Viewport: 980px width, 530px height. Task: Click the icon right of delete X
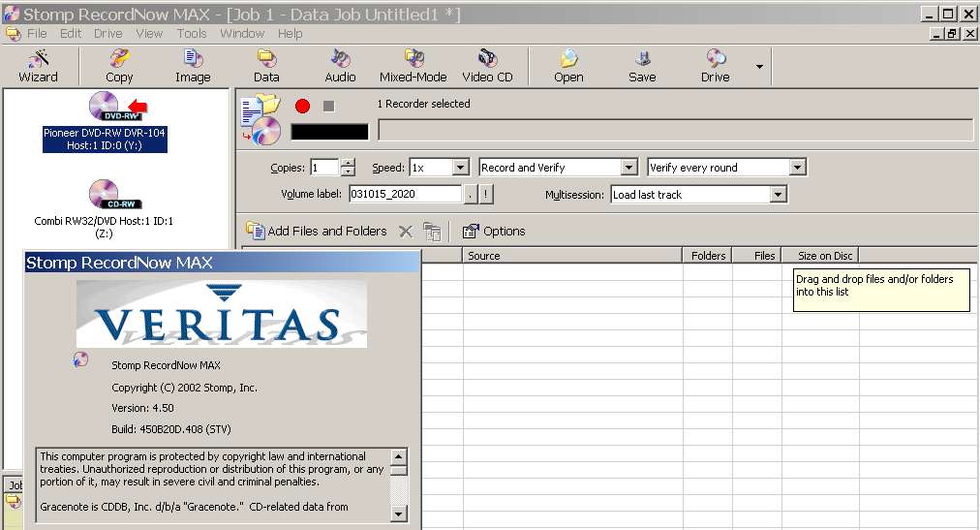pyautogui.click(x=432, y=232)
